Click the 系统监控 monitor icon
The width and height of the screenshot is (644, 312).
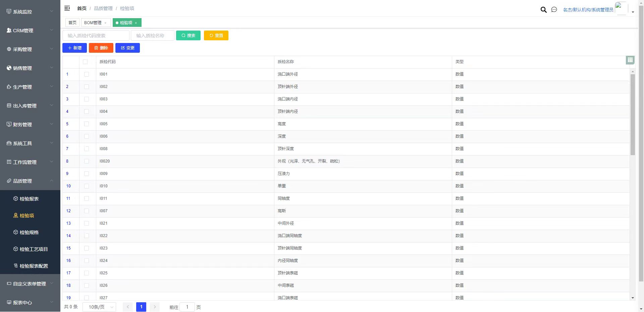pyautogui.click(x=9, y=11)
